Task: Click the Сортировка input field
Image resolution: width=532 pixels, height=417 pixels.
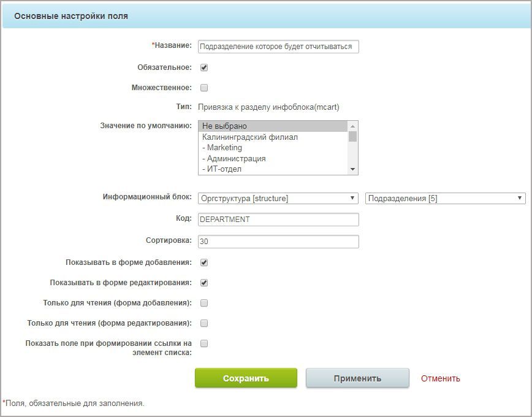Action: pyautogui.click(x=278, y=242)
